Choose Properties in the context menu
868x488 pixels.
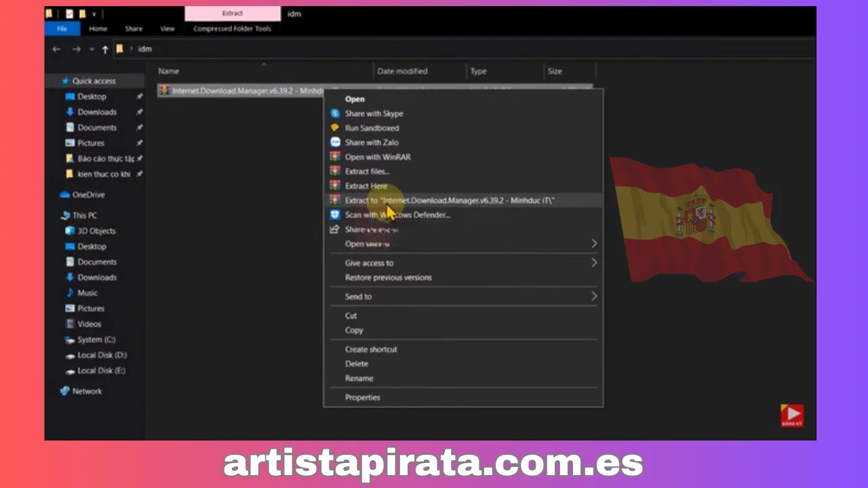[x=363, y=397]
